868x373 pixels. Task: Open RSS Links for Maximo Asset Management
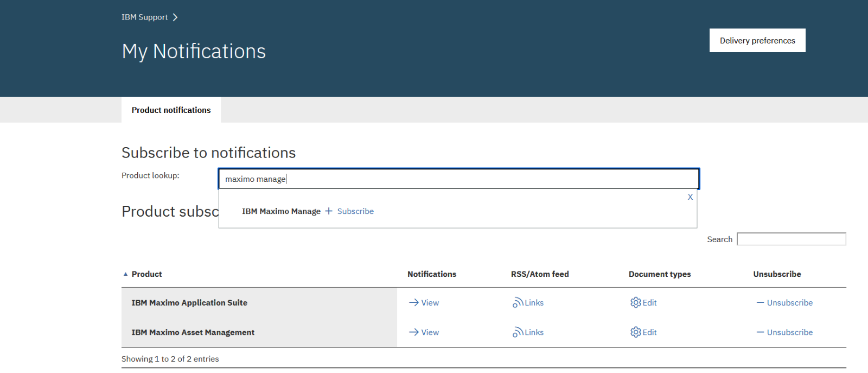click(x=534, y=332)
